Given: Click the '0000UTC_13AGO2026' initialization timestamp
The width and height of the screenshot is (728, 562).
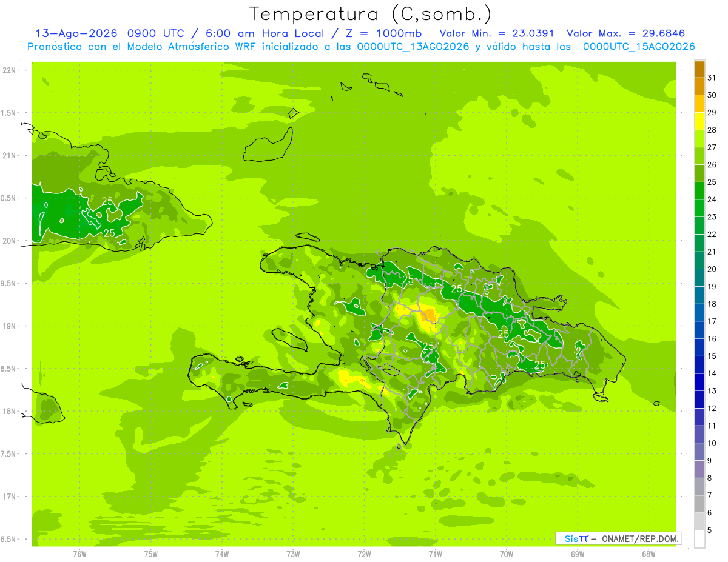Looking at the screenshot, I should click(x=413, y=47).
